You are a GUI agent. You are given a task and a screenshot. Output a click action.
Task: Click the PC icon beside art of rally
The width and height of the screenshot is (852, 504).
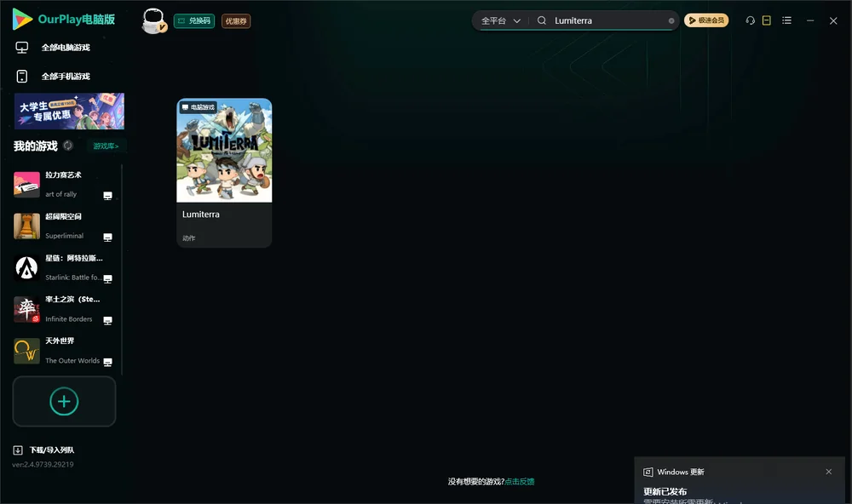(107, 196)
